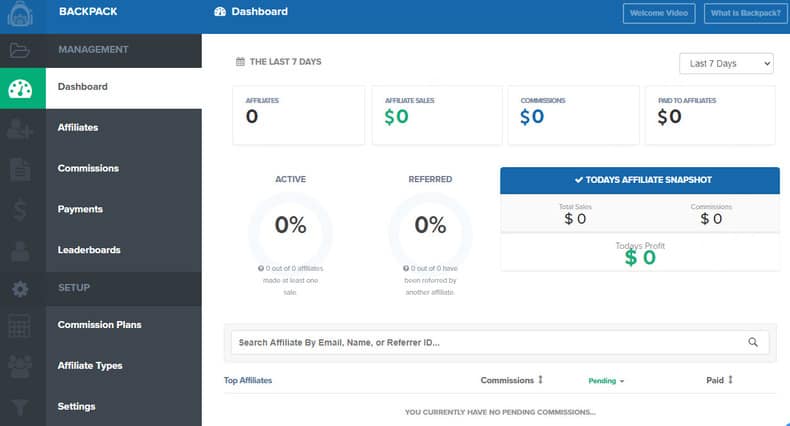Click the Paid To Affiliates stat card
Image resolution: width=790 pixels, height=426 pixels.
tap(710, 115)
